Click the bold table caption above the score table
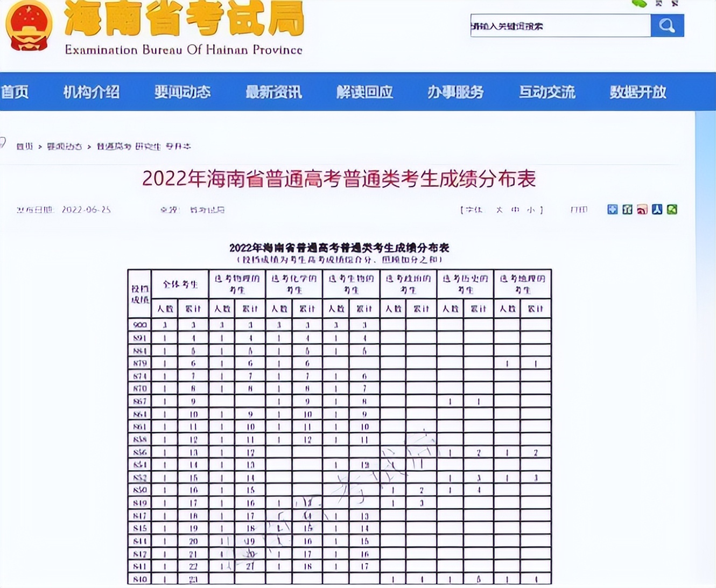Viewport: 716px width, 588px height. point(339,248)
